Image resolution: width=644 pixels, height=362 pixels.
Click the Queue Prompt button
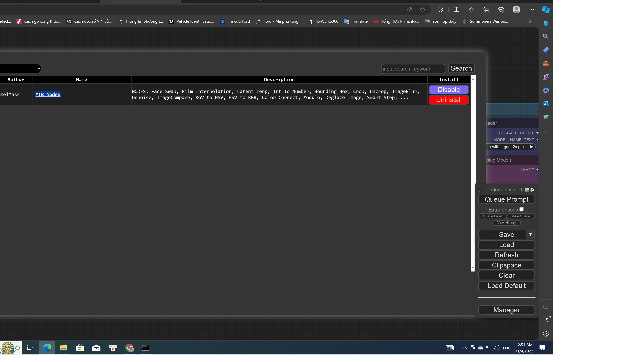506,199
